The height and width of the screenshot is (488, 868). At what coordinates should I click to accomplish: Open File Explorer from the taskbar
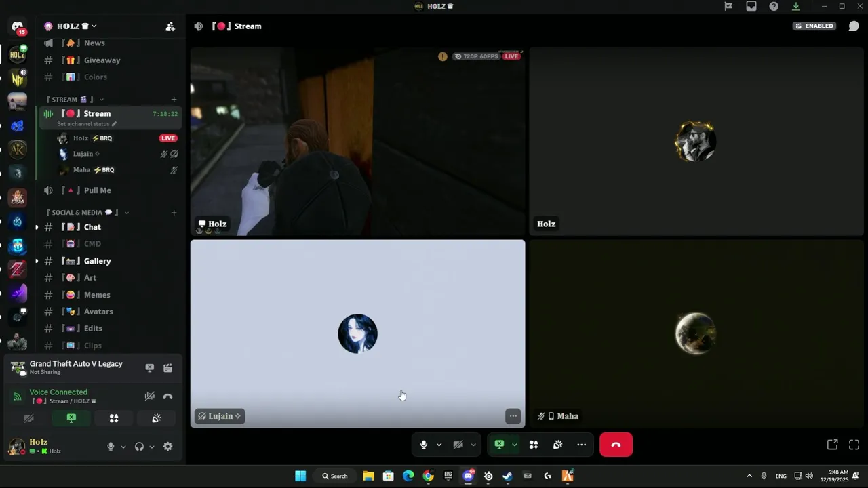pyautogui.click(x=368, y=476)
